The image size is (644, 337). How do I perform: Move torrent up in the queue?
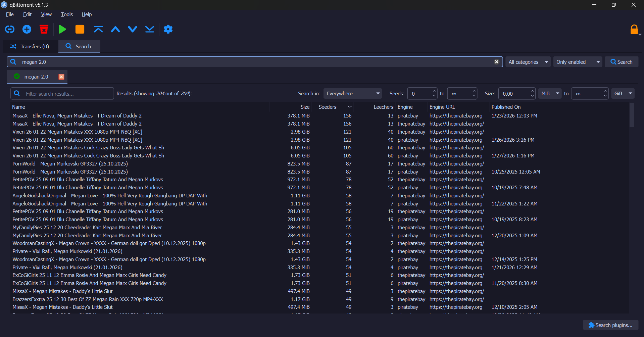tap(115, 29)
